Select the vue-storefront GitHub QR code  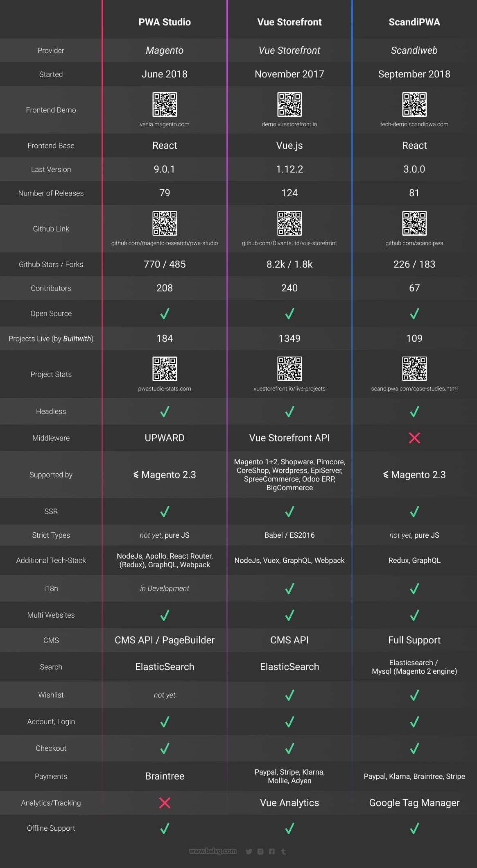coord(289,223)
